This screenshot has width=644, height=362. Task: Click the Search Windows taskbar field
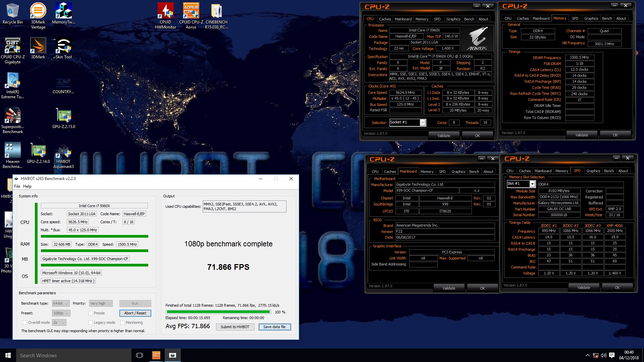coord(74,355)
